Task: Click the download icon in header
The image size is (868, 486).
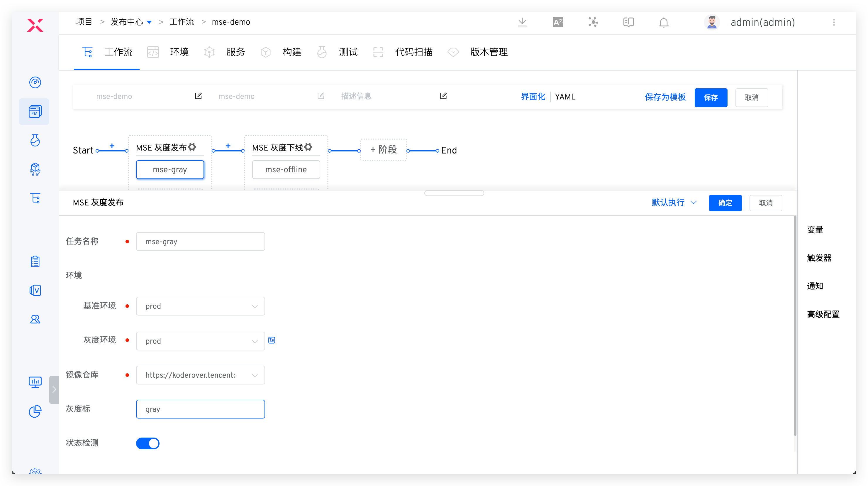Action: [522, 22]
